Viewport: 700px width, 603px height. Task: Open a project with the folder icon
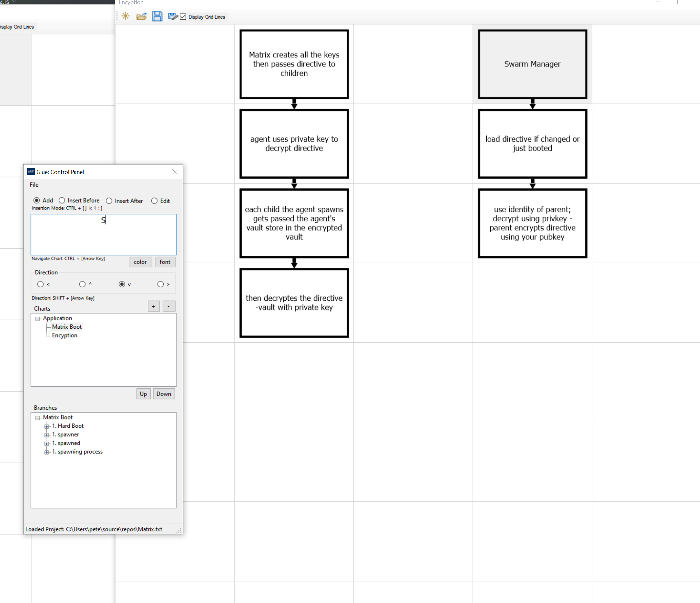[141, 16]
